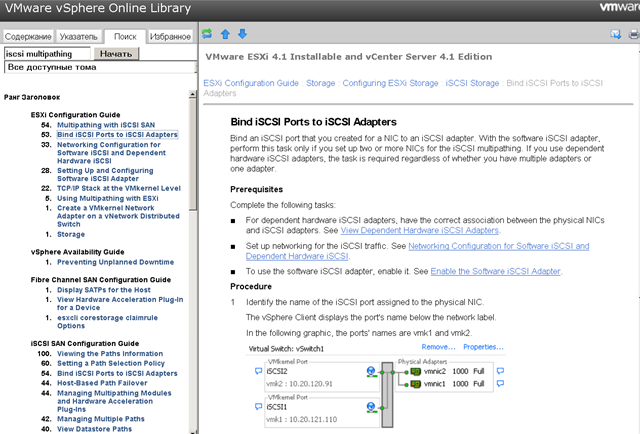Click the speech bubble beside iSCSI2
640x434 pixels.
[x=258, y=371]
